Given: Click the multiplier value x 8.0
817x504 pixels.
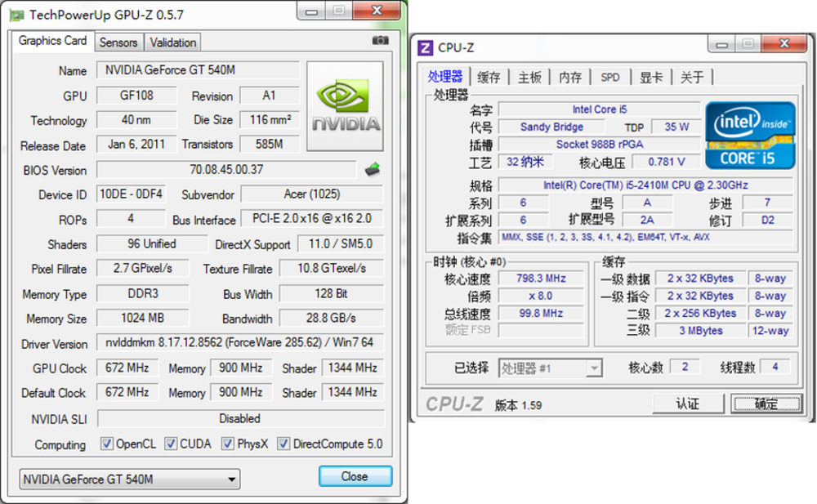Looking at the screenshot, I should pyautogui.click(x=541, y=296).
